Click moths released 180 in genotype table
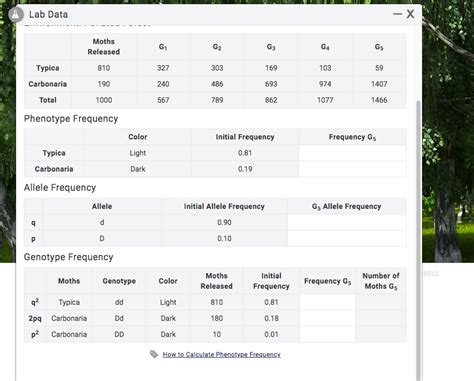474x381 pixels. pos(217,318)
